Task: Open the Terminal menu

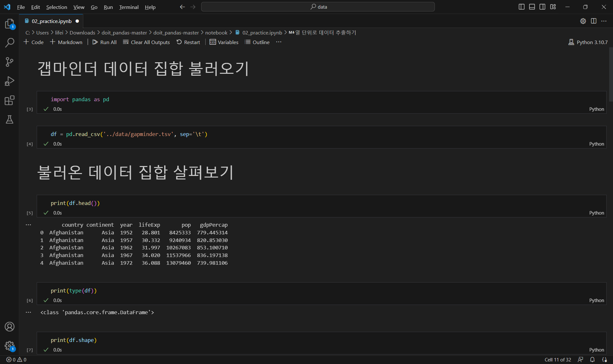Action: (129, 7)
